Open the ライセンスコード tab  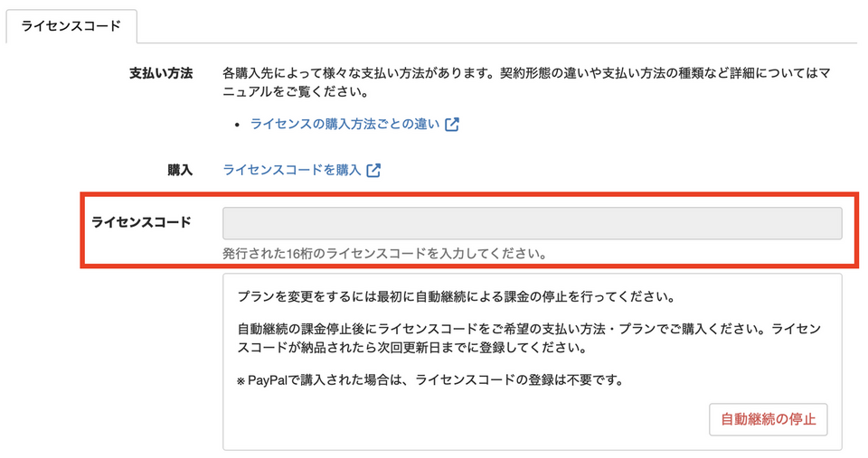71,26
